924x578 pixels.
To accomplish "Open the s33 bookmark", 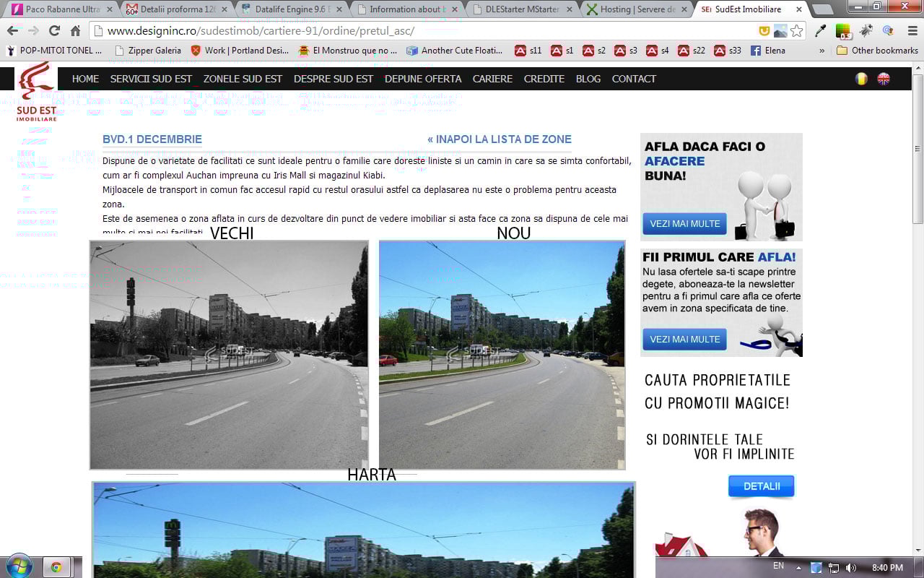I will point(727,51).
